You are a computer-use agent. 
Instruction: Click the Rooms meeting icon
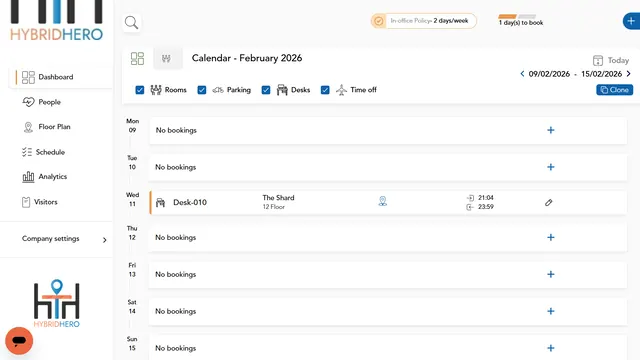(156, 90)
